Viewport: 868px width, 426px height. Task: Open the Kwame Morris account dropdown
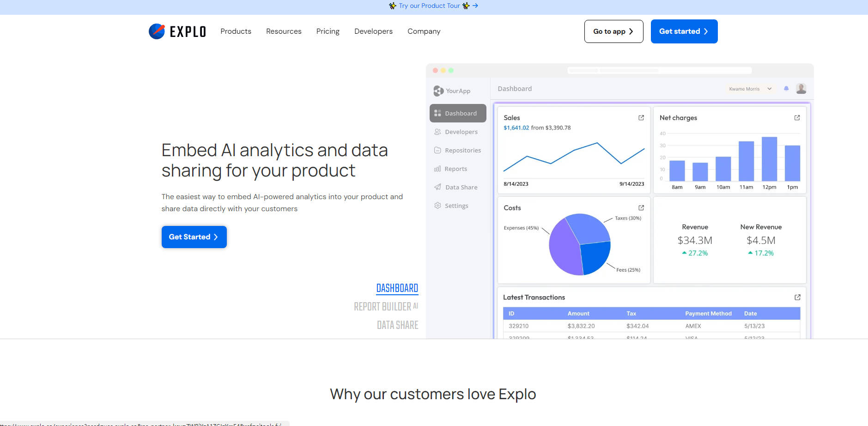(749, 89)
